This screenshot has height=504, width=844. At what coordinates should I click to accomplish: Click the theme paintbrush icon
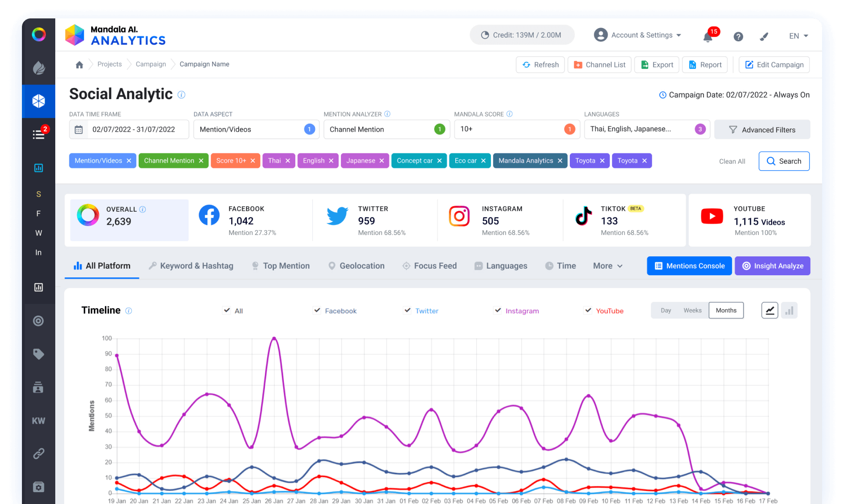click(764, 36)
